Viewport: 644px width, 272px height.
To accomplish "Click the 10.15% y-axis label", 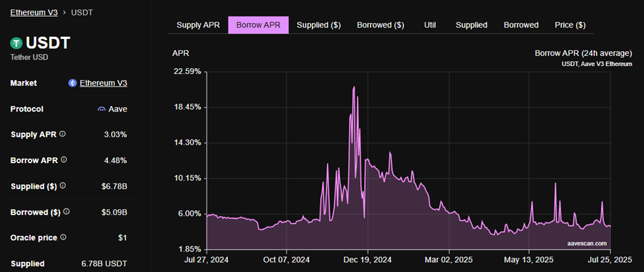I will point(187,178).
